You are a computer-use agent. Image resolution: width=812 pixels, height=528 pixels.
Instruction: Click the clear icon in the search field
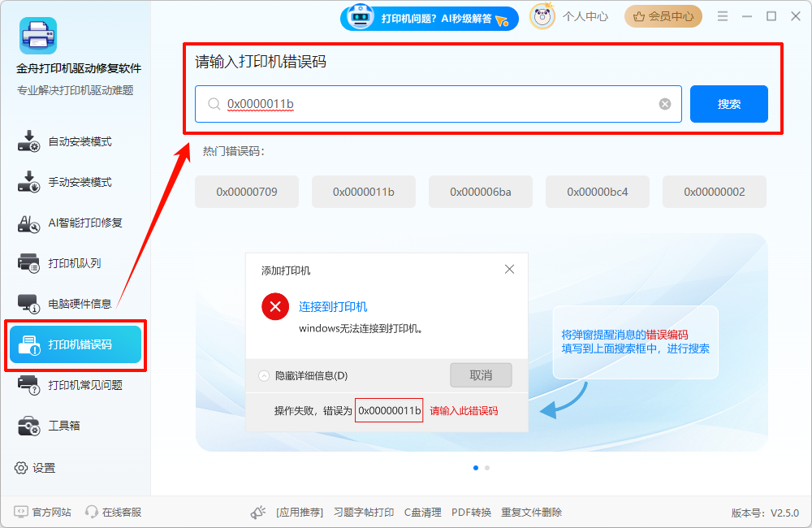click(665, 104)
